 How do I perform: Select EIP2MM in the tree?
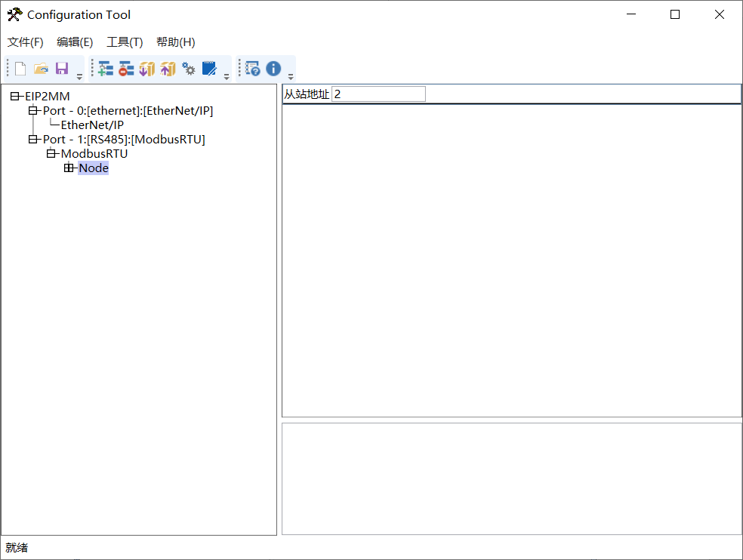(48, 96)
